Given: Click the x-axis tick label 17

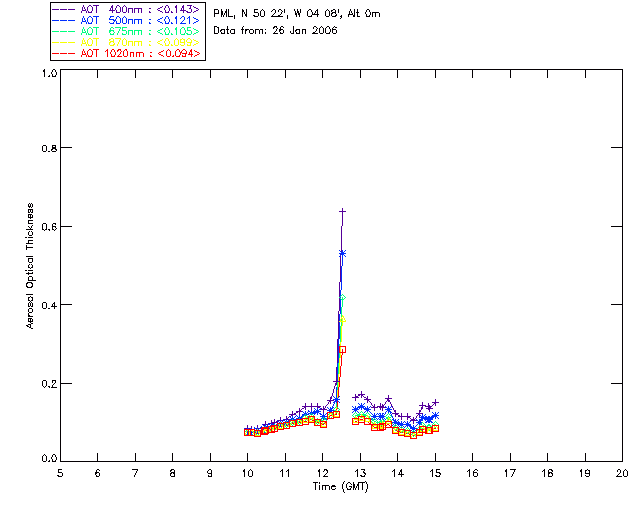Looking at the screenshot, I should click(x=510, y=473).
